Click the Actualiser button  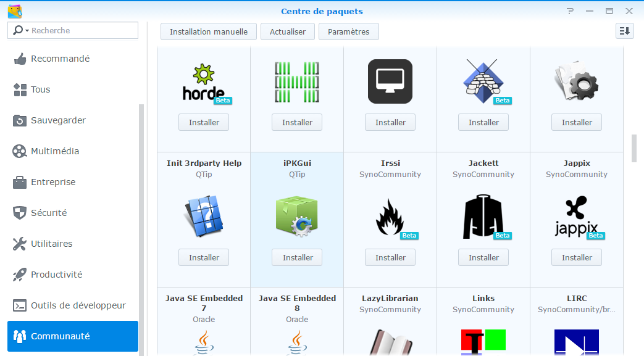point(288,31)
